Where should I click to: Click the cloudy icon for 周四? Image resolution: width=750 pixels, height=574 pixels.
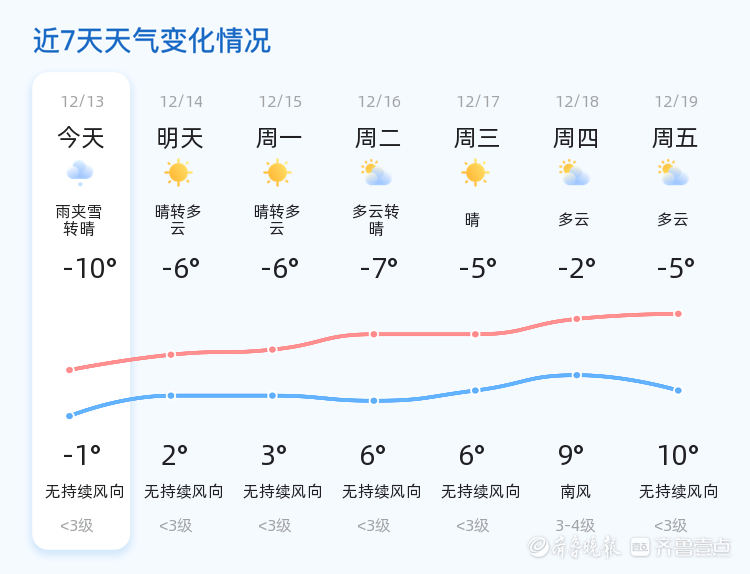(574, 173)
